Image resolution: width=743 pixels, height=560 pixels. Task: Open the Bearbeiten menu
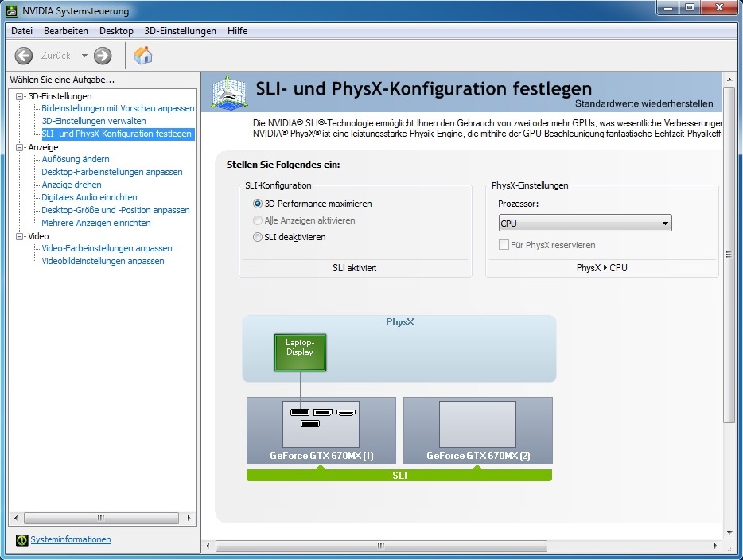[x=66, y=31]
